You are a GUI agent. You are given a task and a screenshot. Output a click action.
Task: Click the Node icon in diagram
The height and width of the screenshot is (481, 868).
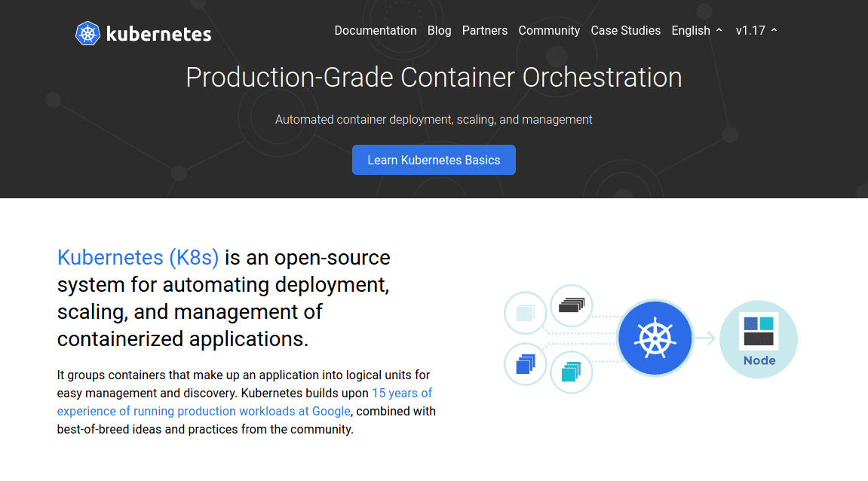click(x=759, y=339)
